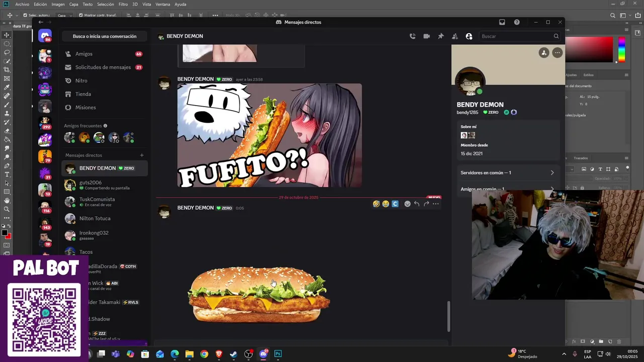The width and height of the screenshot is (644, 362).
Task: Open Nilton Totuca direct message
Action: coord(105,218)
